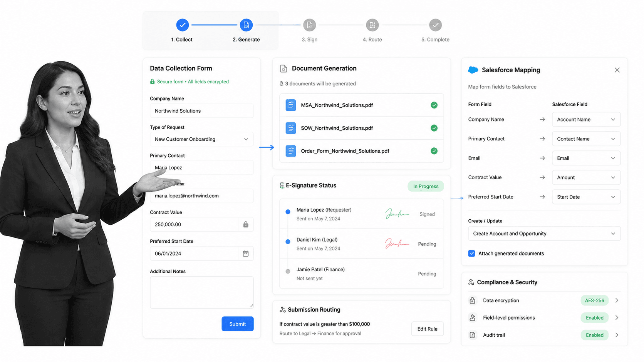Click the Document Generation header icon
Image resolution: width=644 pixels, height=362 pixels.
click(283, 68)
